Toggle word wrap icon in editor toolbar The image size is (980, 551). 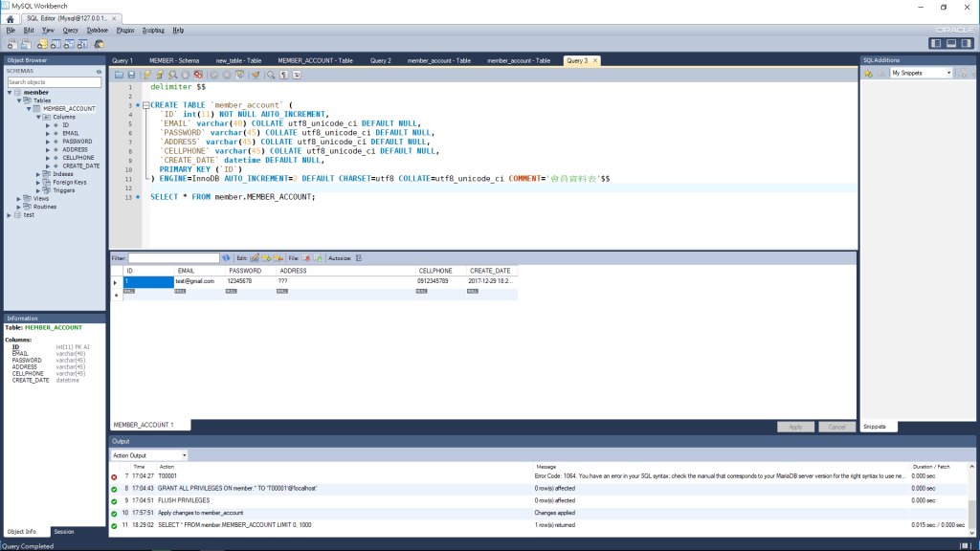pyautogui.click(x=297, y=75)
